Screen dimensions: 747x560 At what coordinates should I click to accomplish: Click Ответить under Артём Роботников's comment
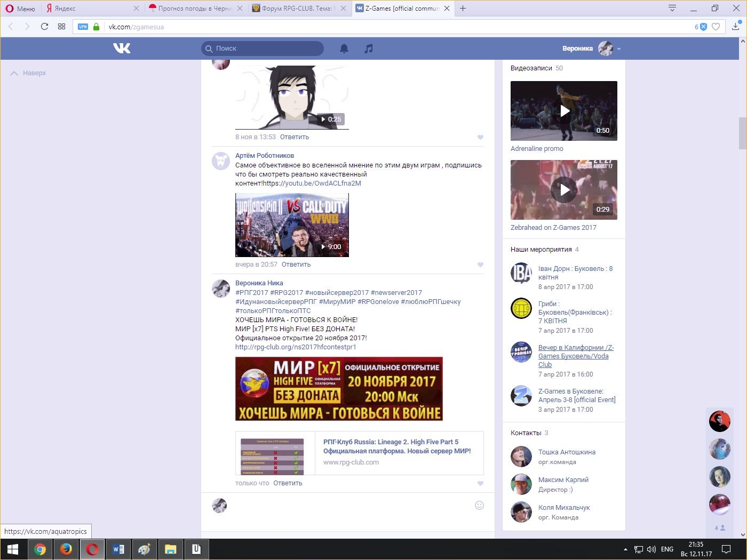tap(296, 265)
